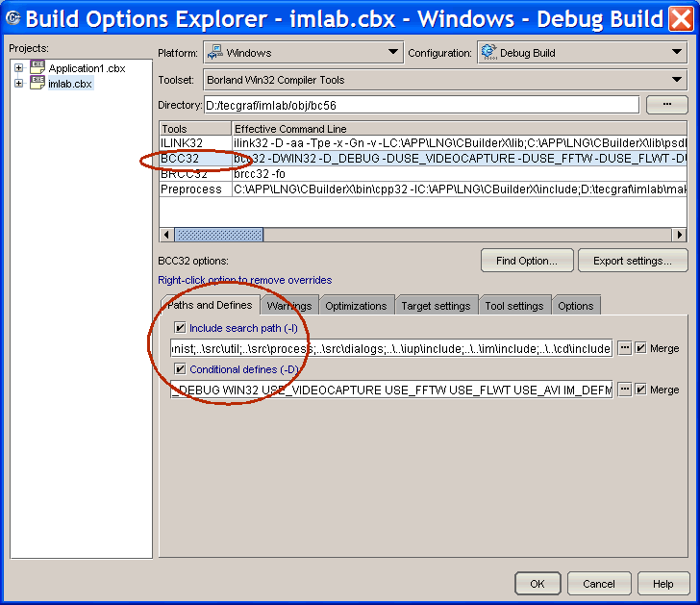
Task: Click the Include search path text field
Action: point(391,348)
